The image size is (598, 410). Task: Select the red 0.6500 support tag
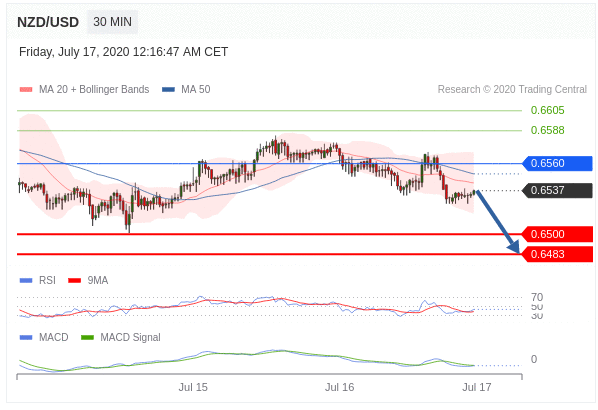557,234
